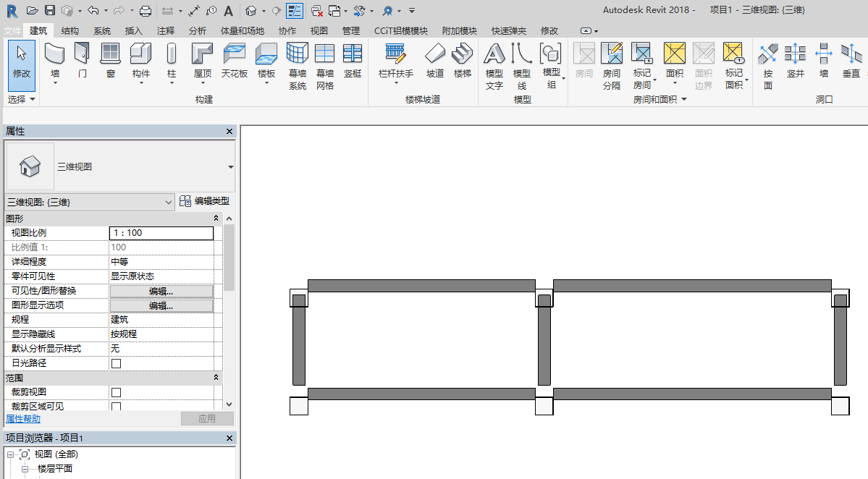The image size is (868, 479).
Task: Switch to the 结构 ribbon tab
Action: [69, 31]
